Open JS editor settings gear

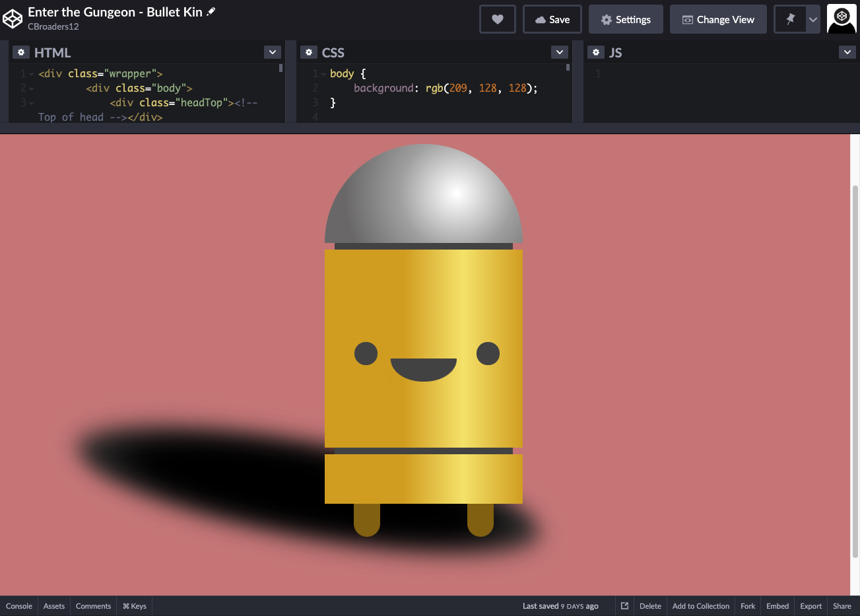[x=596, y=52]
